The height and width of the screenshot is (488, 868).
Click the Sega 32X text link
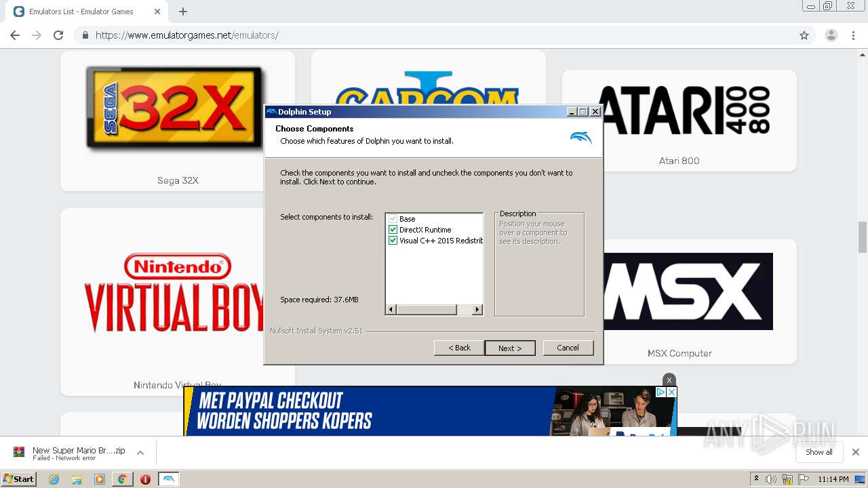[x=178, y=180]
